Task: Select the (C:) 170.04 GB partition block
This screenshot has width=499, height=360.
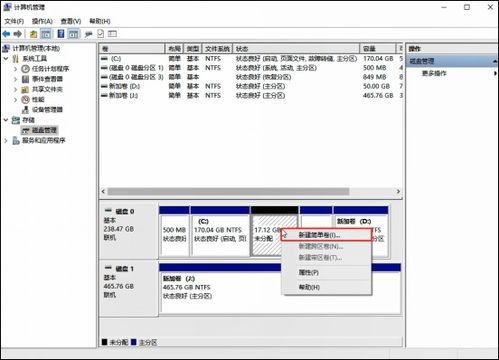Action: pyautogui.click(x=220, y=231)
